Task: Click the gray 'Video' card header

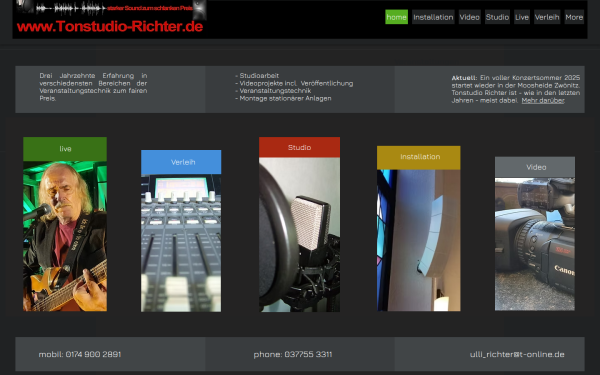Action: click(x=535, y=167)
